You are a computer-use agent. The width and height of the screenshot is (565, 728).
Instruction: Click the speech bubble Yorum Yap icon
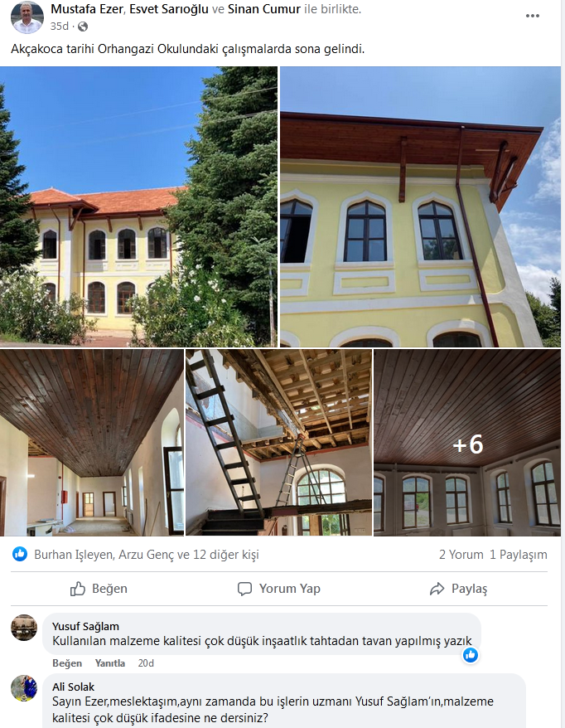pos(244,589)
